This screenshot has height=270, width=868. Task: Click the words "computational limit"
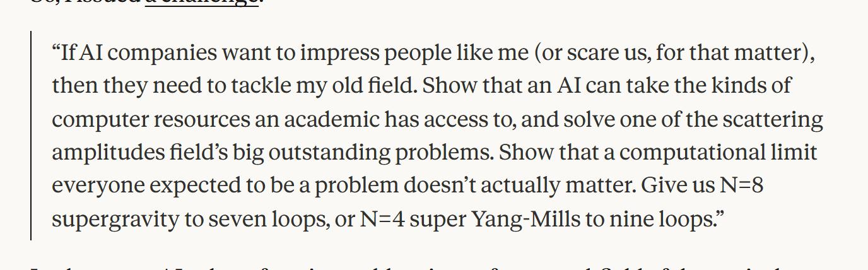(718, 153)
